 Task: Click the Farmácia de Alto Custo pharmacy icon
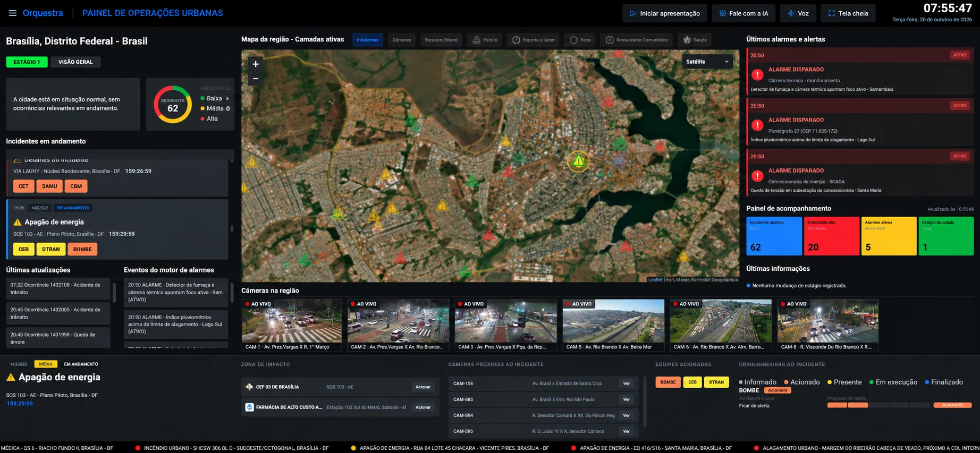coord(249,407)
